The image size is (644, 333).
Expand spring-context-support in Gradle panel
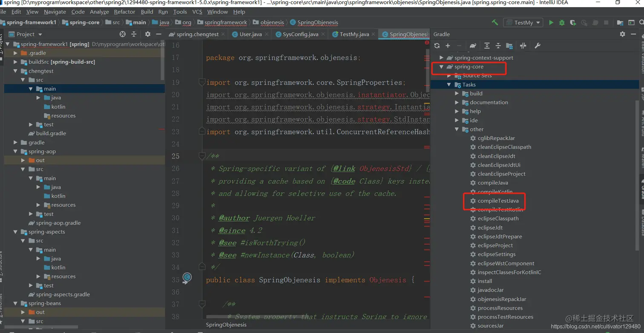[442, 57]
